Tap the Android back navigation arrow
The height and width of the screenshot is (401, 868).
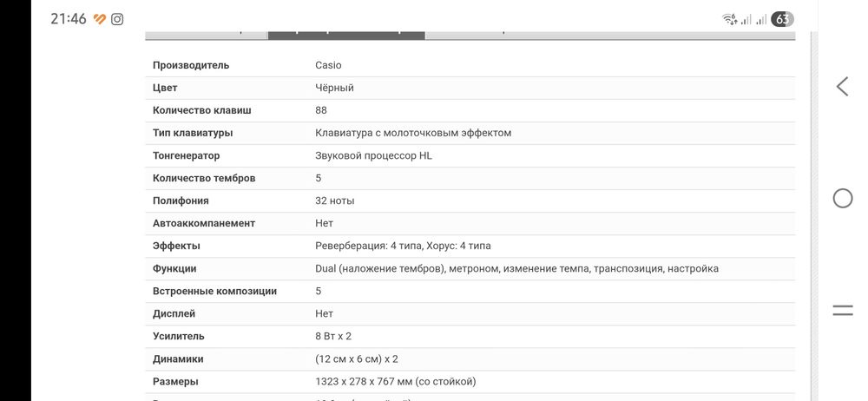point(842,86)
